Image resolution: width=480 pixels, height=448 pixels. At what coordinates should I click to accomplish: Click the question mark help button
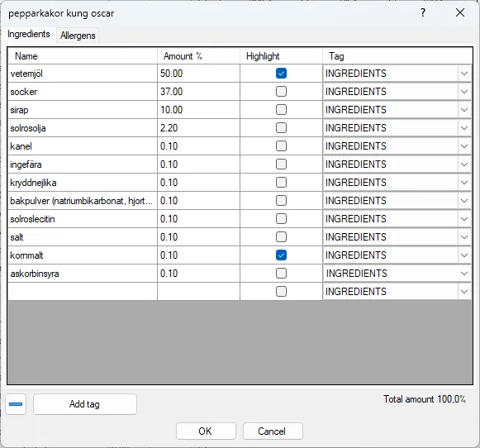(x=423, y=13)
